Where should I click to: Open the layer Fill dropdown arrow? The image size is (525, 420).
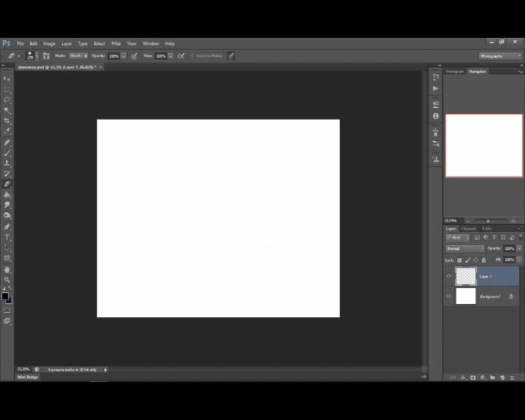(519, 260)
